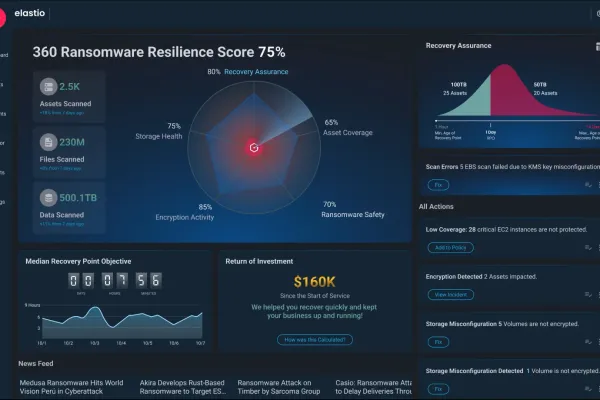Click the Data Scanned database icon
600x400 pixels.
coord(48,198)
